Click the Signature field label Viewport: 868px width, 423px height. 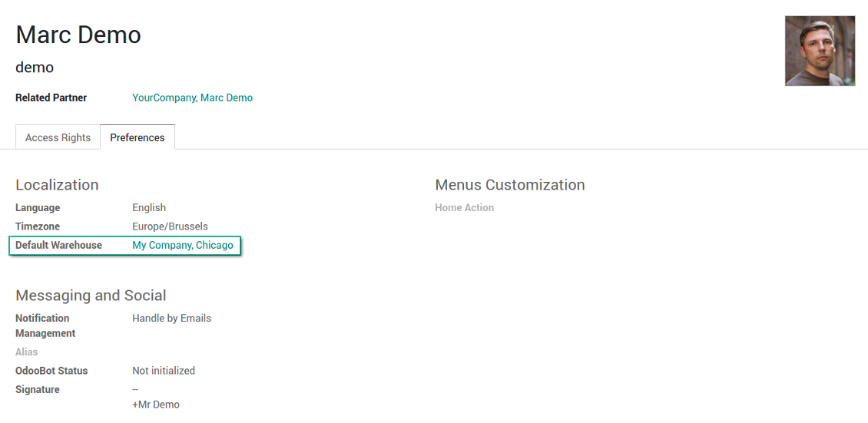click(x=38, y=390)
